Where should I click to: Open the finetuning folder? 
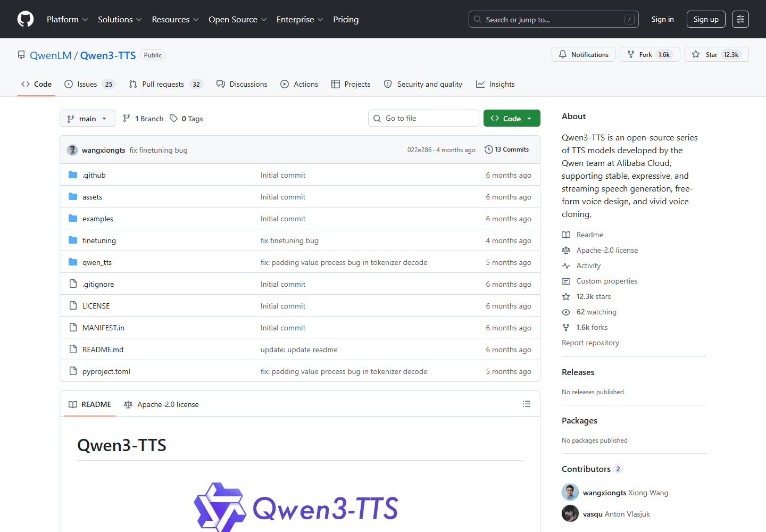pos(99,240)
